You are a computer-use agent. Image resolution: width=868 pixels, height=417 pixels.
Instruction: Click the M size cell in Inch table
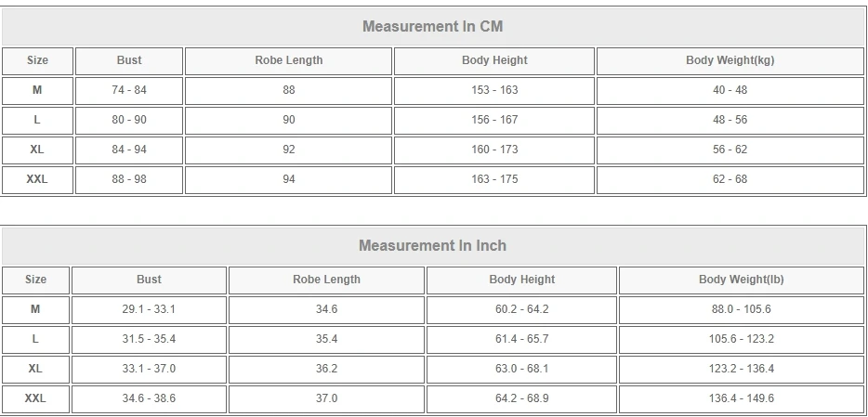pyautogui.click(x=35, y=309)
